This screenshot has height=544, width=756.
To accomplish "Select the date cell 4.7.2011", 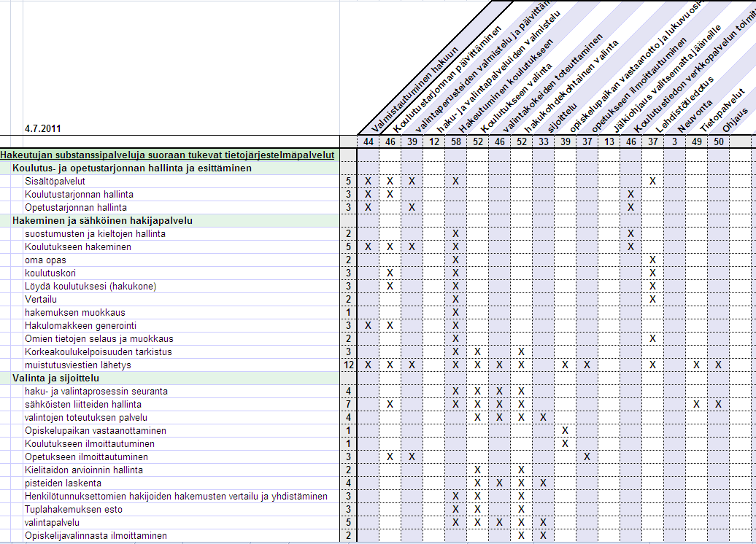I will 43,128.
